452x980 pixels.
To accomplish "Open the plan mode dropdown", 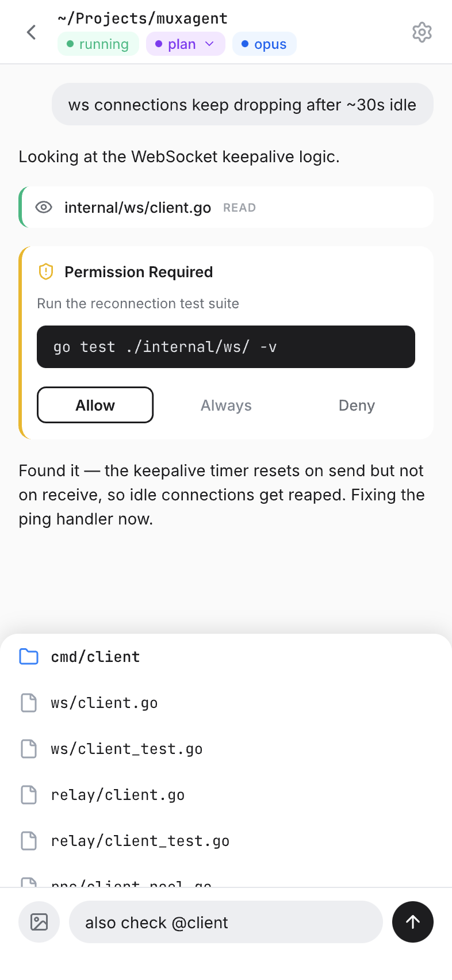I will click(x=185, y=43).
